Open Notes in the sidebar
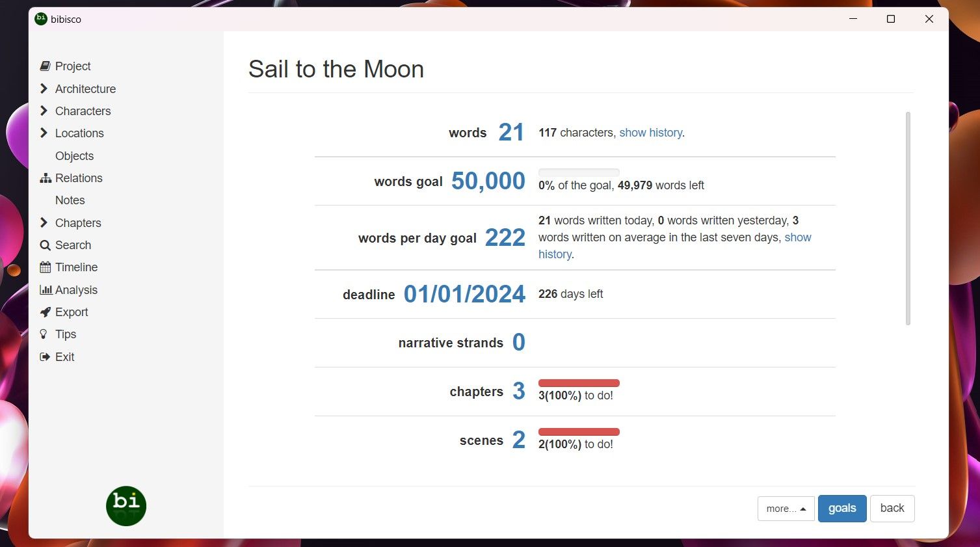This screenshot has height=547, width=980. pos(70,200)
